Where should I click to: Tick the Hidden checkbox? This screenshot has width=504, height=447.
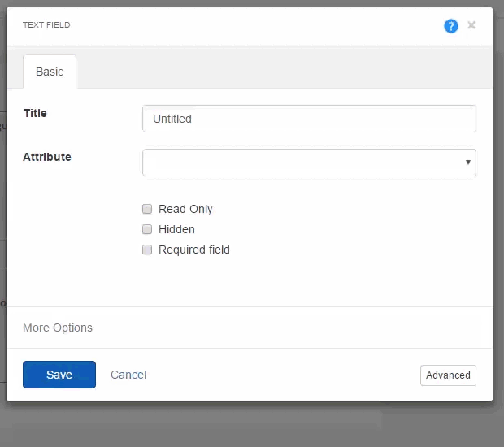[147, 229]
